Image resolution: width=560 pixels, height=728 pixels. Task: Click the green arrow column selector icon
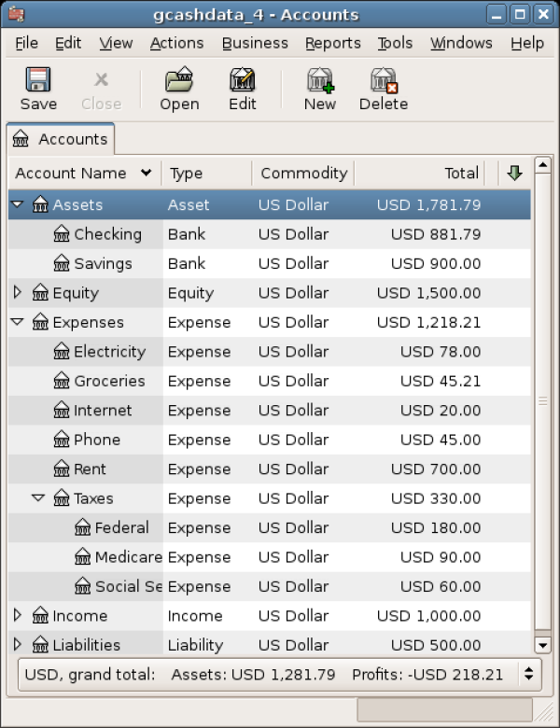[x=514, y=173]
